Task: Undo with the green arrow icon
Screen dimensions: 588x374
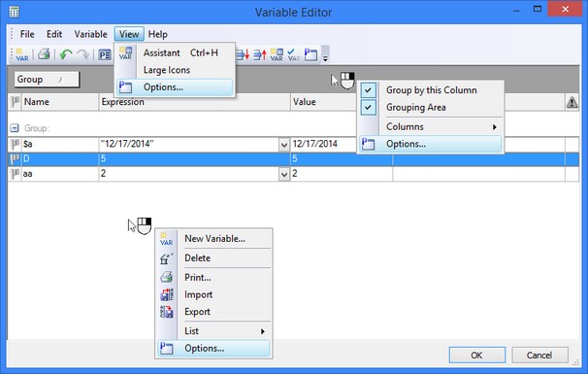Action: click(x=66, y=54)
